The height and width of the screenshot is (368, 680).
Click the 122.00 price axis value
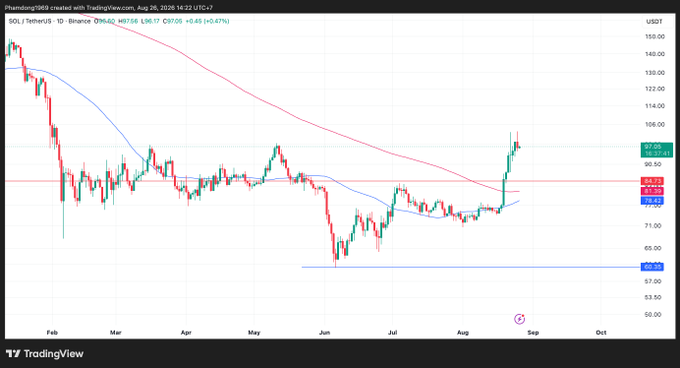point(654,89)
